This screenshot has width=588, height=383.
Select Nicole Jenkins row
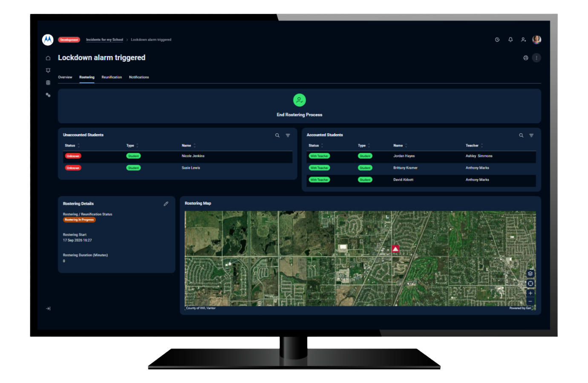click(x=178, y=156)
